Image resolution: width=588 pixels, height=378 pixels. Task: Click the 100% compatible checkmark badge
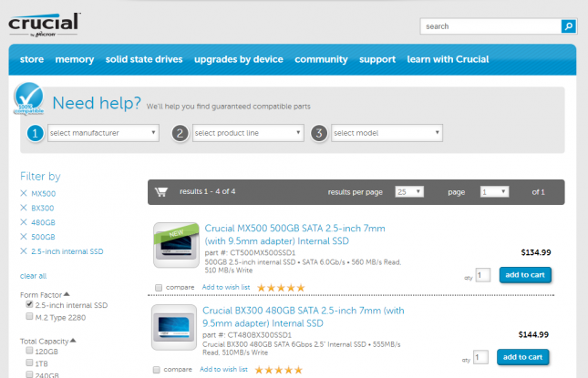click(x=29, y=98)
